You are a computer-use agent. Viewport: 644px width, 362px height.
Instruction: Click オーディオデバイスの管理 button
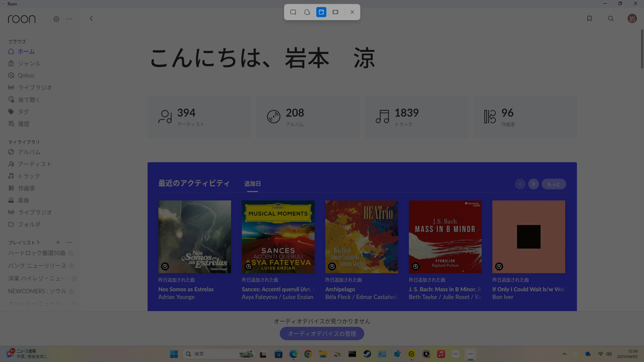(x=322, y=334)
